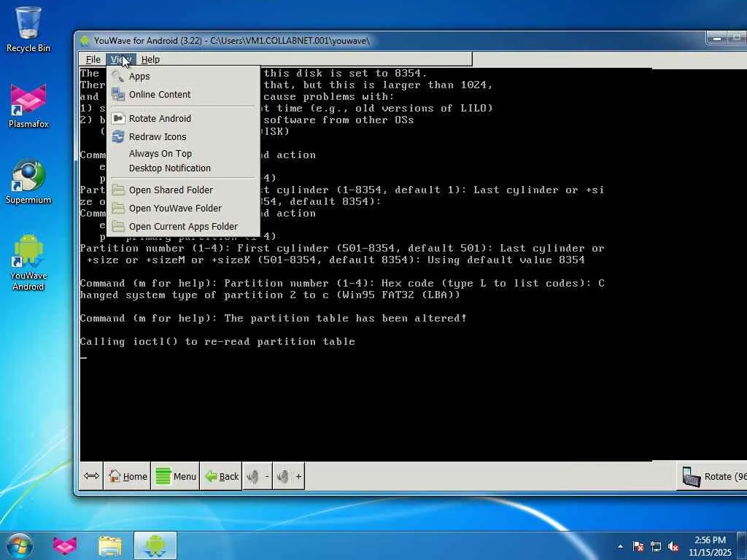This screenshot has width=747, height=560.
Task: Click the Rotate Android icon in menu
Action: click(117, 118)
